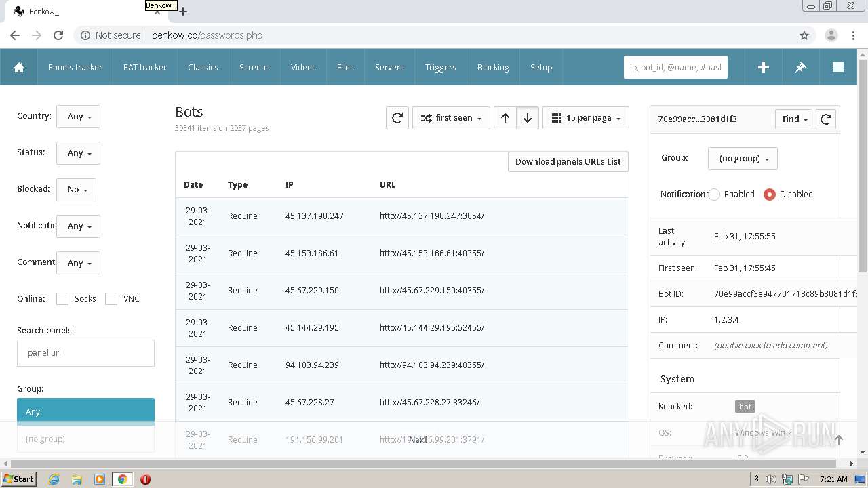Open Find dropdown in bot panel
The width and height of the screenshot is (868, 488).
pos(793,119)
